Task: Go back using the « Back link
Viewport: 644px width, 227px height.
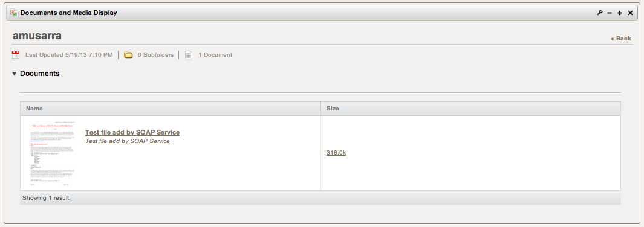Action: (620, 39)
